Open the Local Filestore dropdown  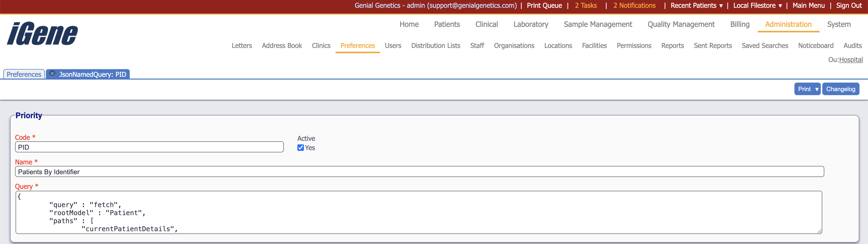(x=757, y=5)
